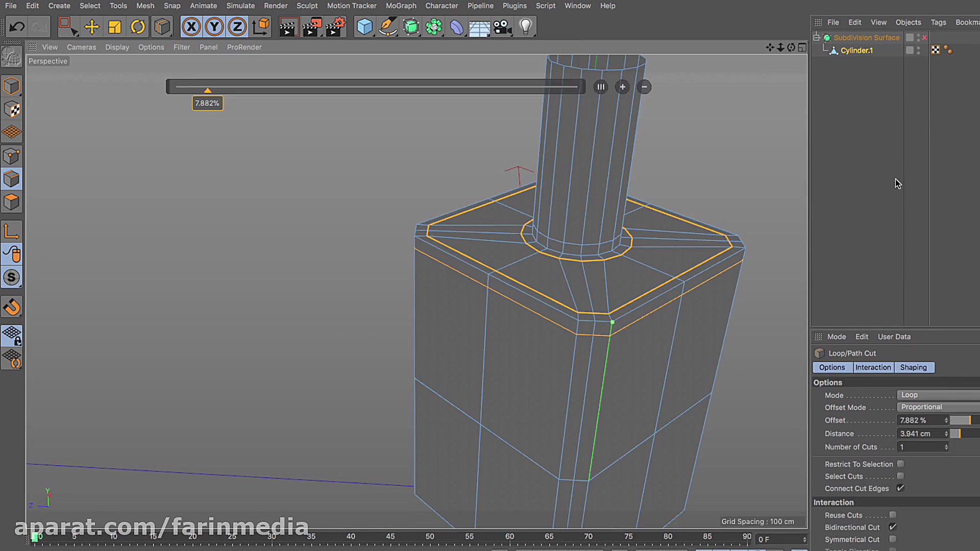Image resolution: width=980 pixels, height=551 pixels.
Task: Open the MoGraph menu
Action: (x=401, y=6)
